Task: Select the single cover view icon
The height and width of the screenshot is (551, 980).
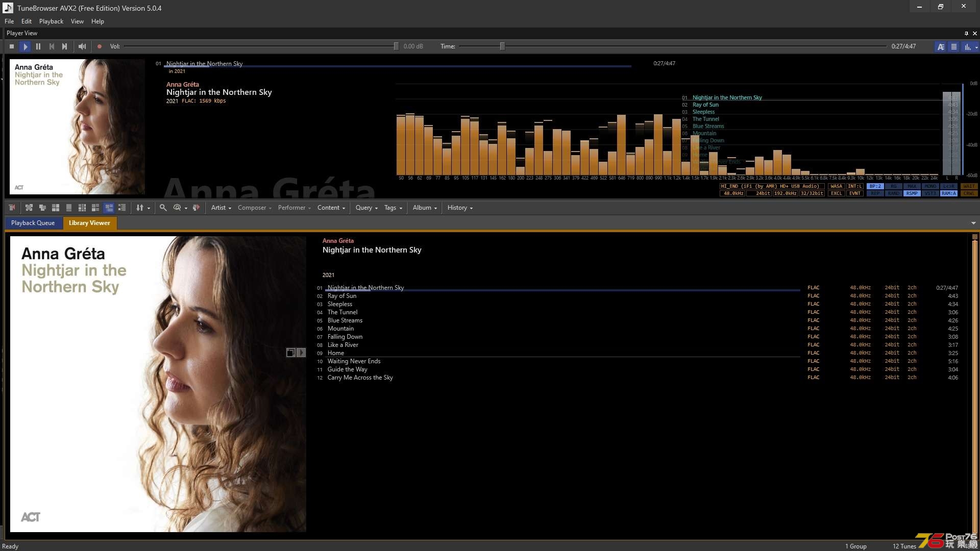Action: pyautogui.click(x=69, y=208)
